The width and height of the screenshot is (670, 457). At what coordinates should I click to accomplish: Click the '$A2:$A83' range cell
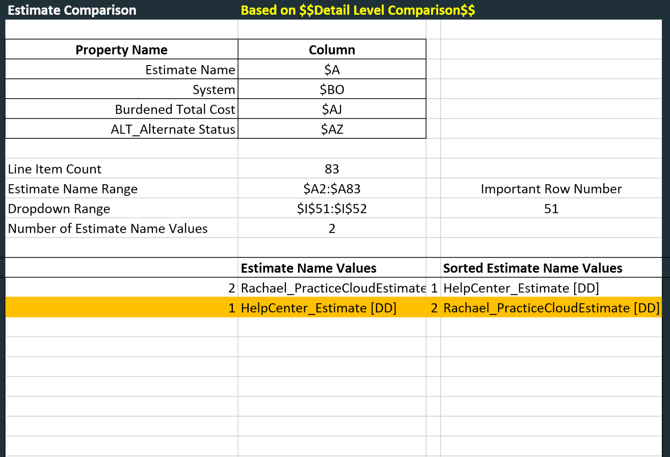click(x=332, y=189)
